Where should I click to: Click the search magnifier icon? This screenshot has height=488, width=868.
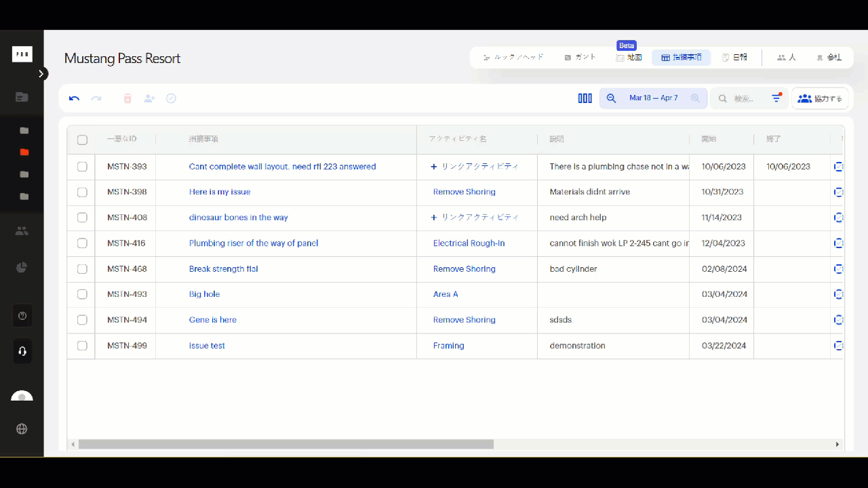click(723, 98)
